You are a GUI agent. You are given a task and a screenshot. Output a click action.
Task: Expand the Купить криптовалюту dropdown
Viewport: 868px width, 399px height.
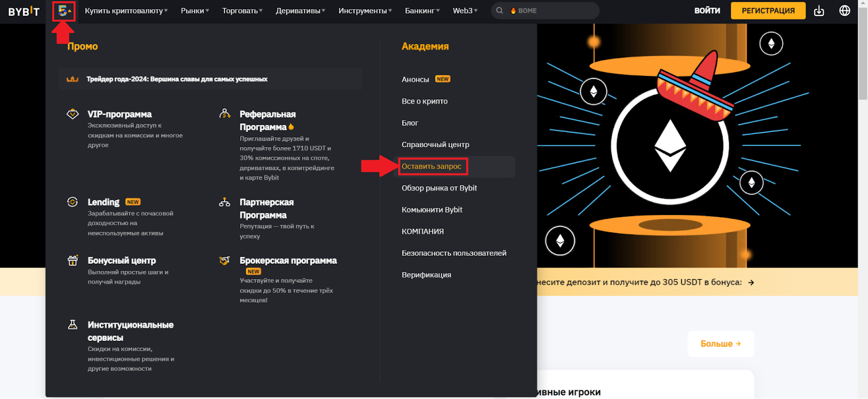click(x=126, y=11)
